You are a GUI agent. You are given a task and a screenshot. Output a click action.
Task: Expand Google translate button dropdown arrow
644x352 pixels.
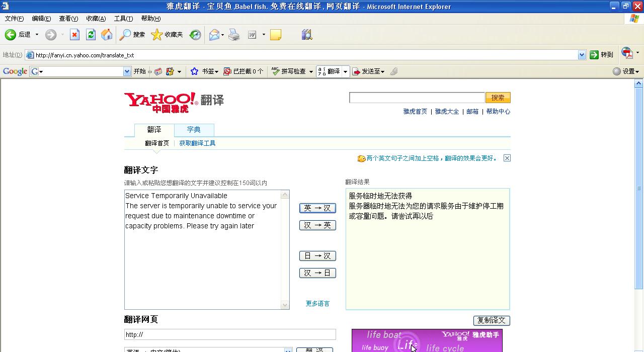(345, 71)
